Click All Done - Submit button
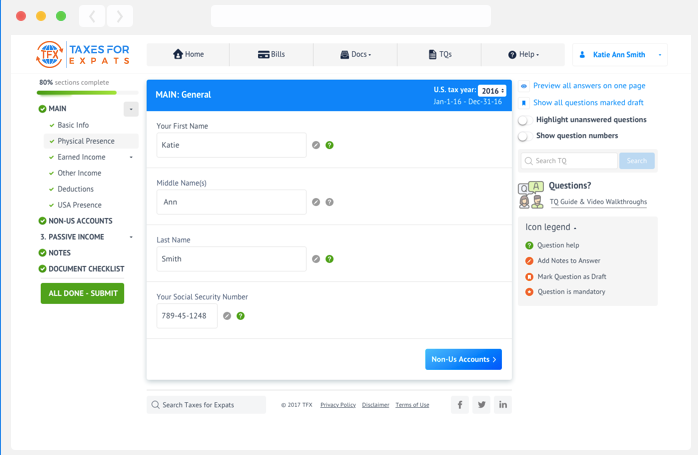This screenshot has height=455, width=698. (82, 293)
